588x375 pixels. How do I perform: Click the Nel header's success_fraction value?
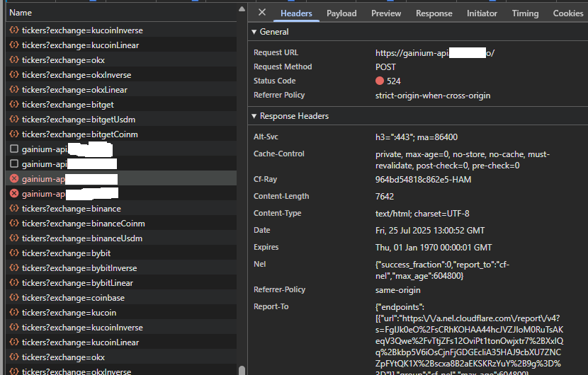442,270
